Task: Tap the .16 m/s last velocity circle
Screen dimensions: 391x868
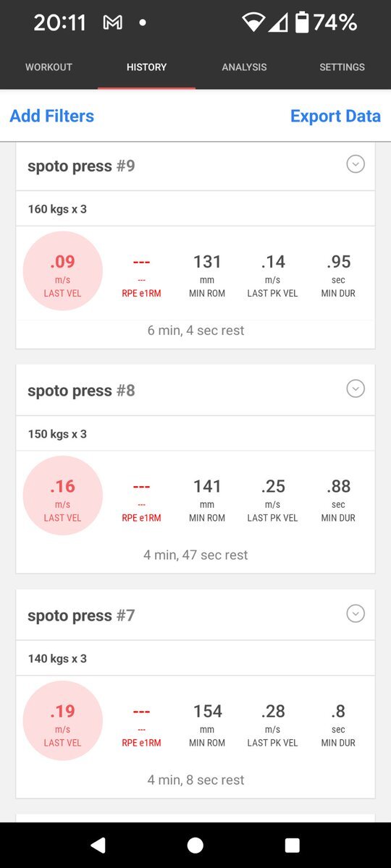Action: 63,495
